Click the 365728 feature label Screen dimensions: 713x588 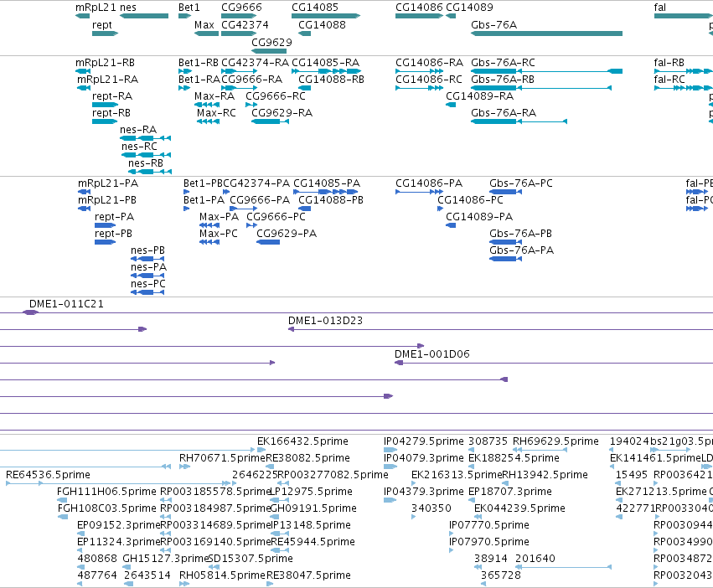501,575
